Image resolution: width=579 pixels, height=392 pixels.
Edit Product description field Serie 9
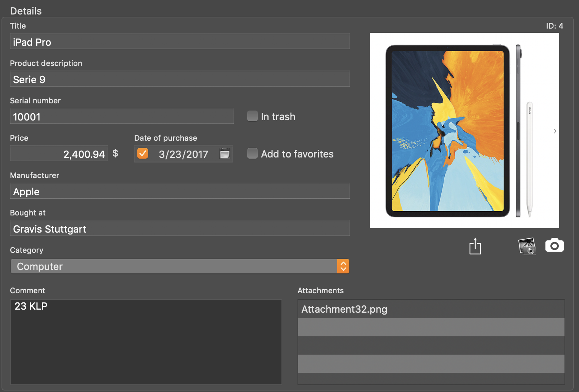[180, 79]
